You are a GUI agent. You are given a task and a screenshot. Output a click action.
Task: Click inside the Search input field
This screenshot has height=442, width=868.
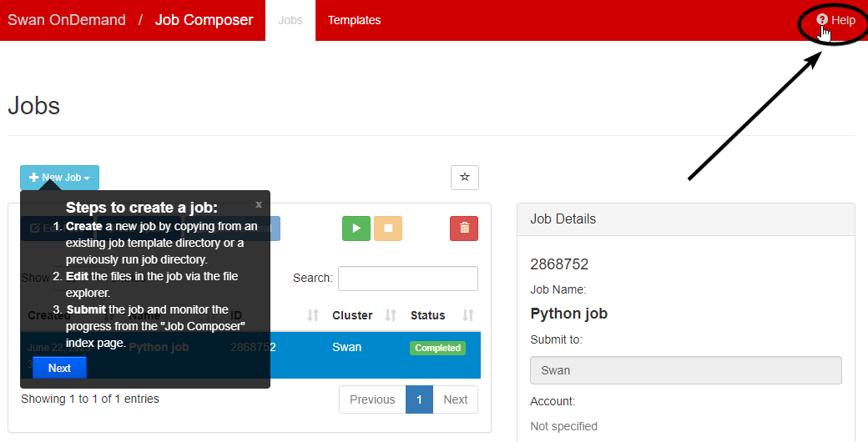pyautogui.click(x=407, y=279)
